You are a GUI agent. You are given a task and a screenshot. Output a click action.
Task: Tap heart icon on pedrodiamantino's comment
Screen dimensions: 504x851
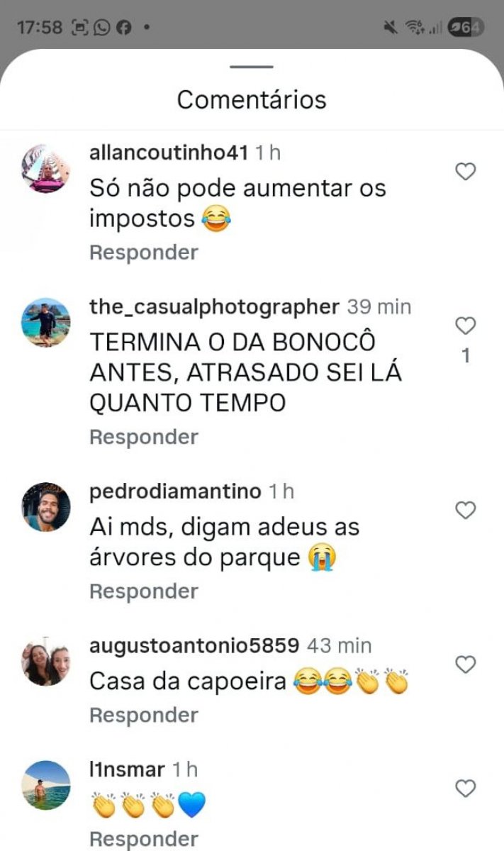pos(465,510)
